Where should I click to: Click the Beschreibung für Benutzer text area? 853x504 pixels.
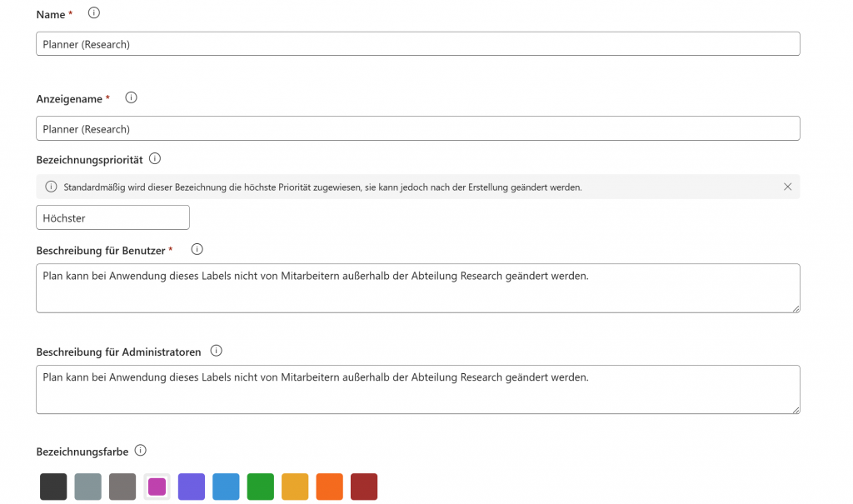click(417, 288)
